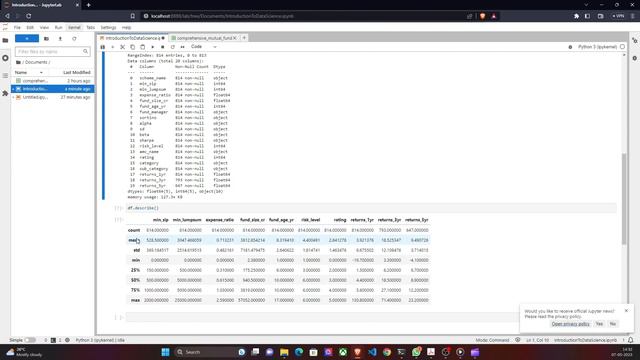This screenshot has height=360, width=640.
Task: Copy the selected cell
Action: pos(132,47)
